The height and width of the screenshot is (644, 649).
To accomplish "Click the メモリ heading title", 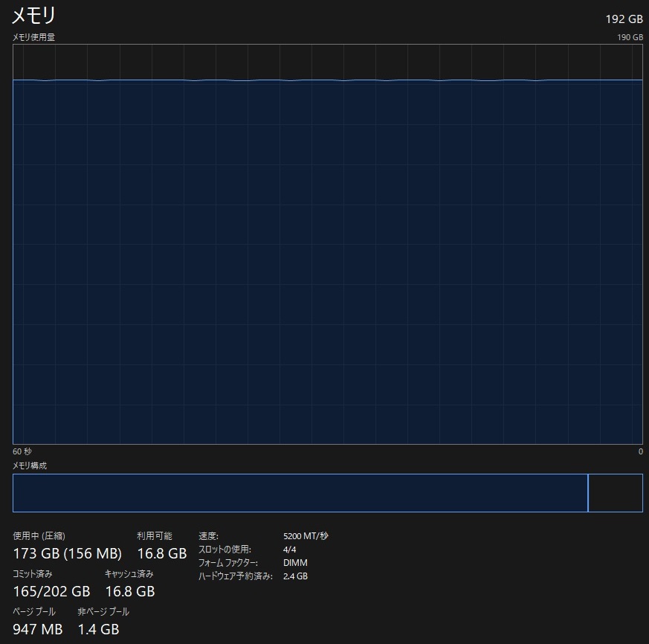I will (x=33, y=16).
